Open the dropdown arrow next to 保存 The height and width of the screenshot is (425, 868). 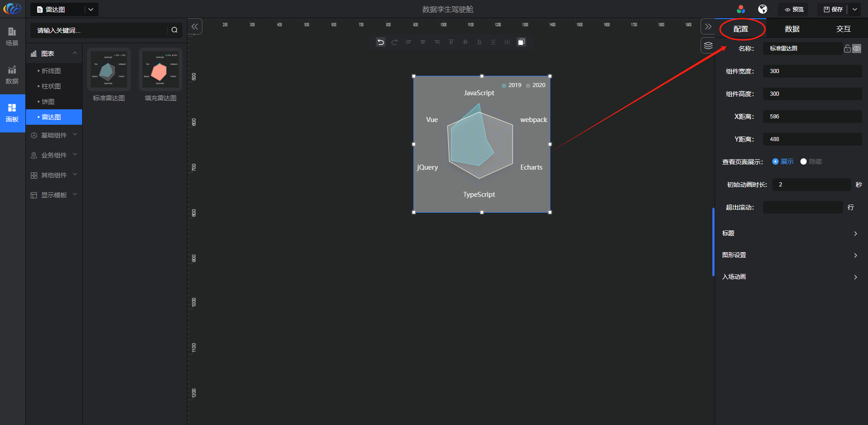[855, 9]
